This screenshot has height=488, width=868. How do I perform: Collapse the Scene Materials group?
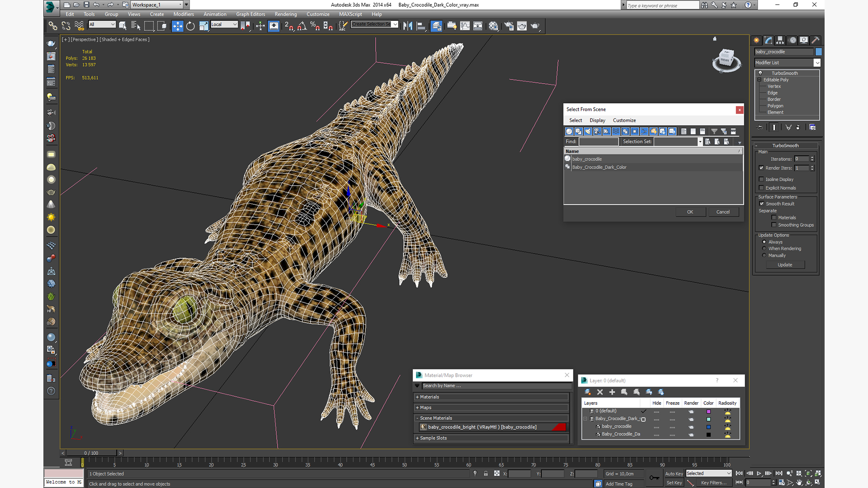pos(491,418)
